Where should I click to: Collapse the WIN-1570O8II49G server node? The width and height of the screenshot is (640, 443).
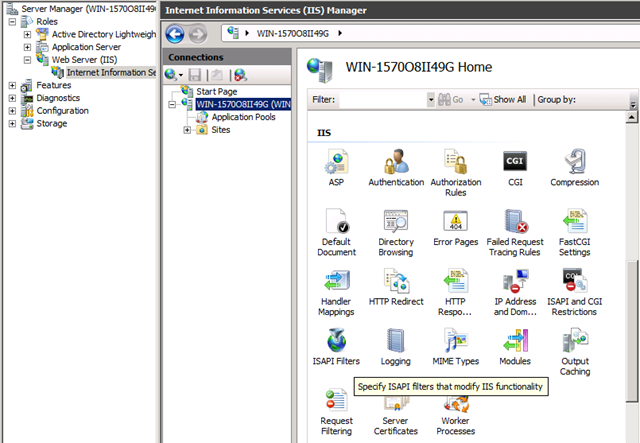[x=172, y=105]
